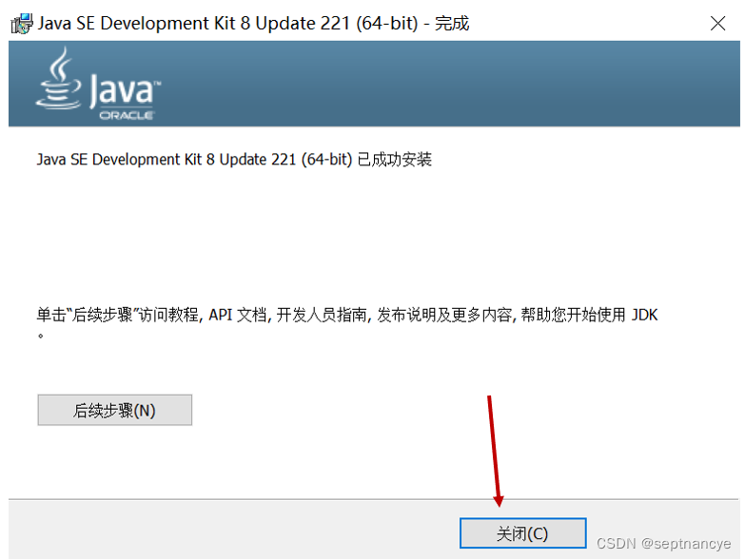This screenshot has width=745, height=560.
Task: Close the installer window with the X
Action: tap(718, 23)
